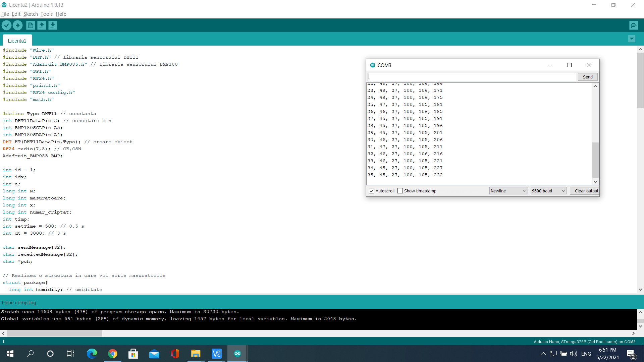Viewport: 644px width, 362px height.
Task: Click the Upload arrow icon
Action: pos(17,25)
